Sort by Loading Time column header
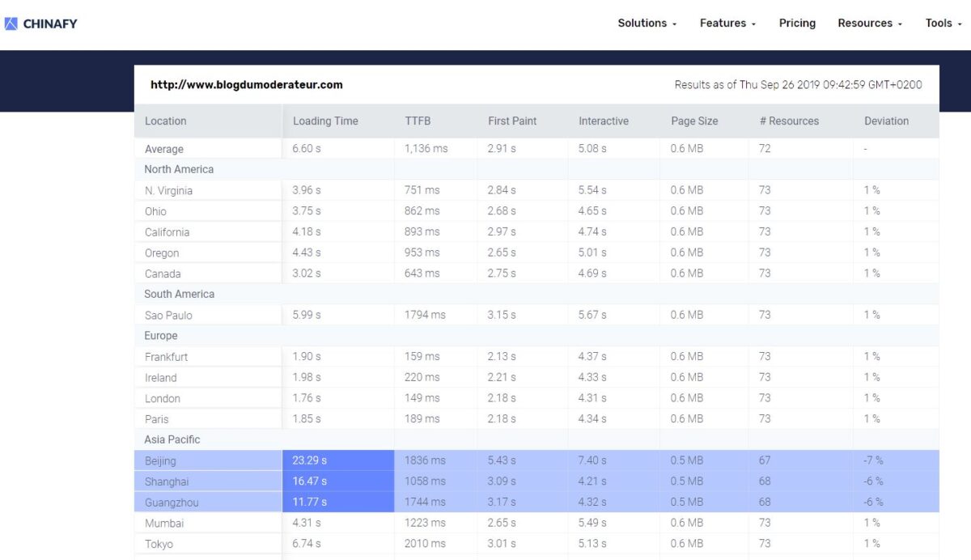Image resolution: width=971 pixels, height=560 pixels. tap(325, 121)
